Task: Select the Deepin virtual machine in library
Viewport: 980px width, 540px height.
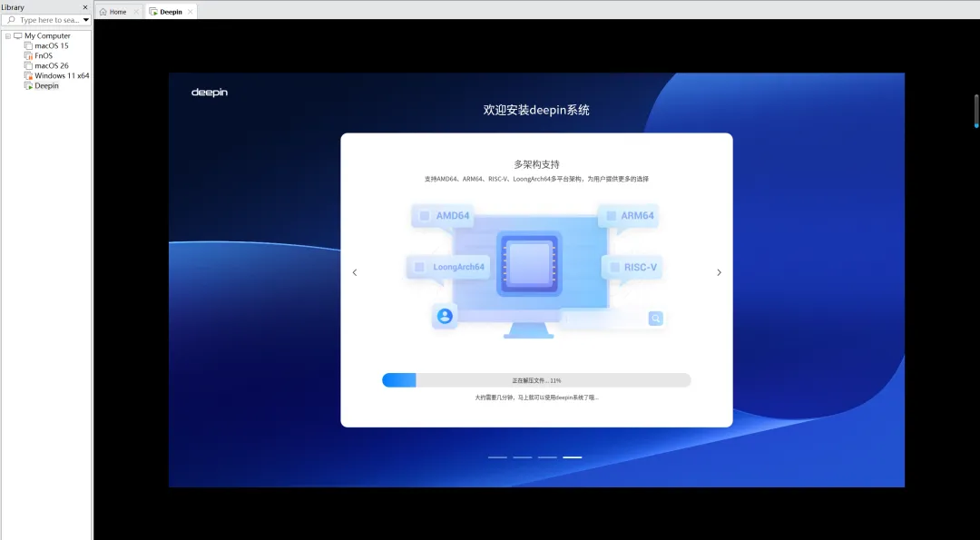Action: pos(46,85)
